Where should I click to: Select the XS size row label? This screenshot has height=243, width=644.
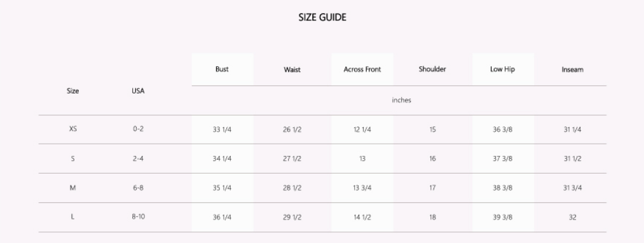click(72, 128)
